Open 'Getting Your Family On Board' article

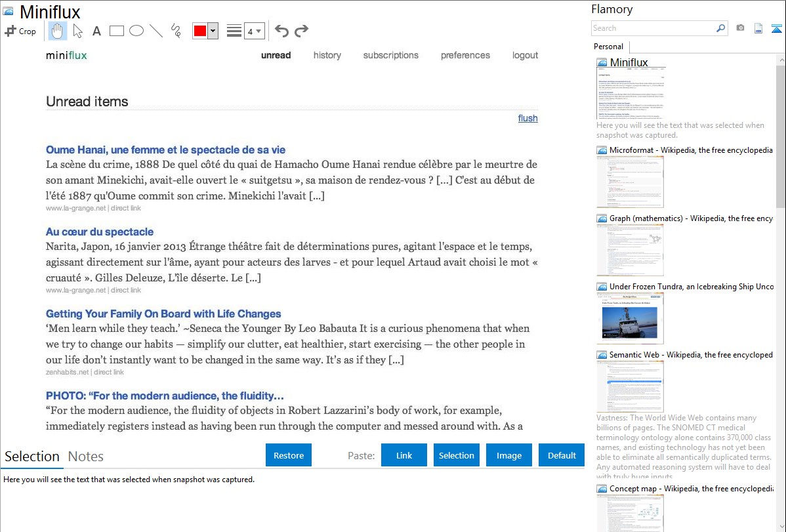click(163, 314)
